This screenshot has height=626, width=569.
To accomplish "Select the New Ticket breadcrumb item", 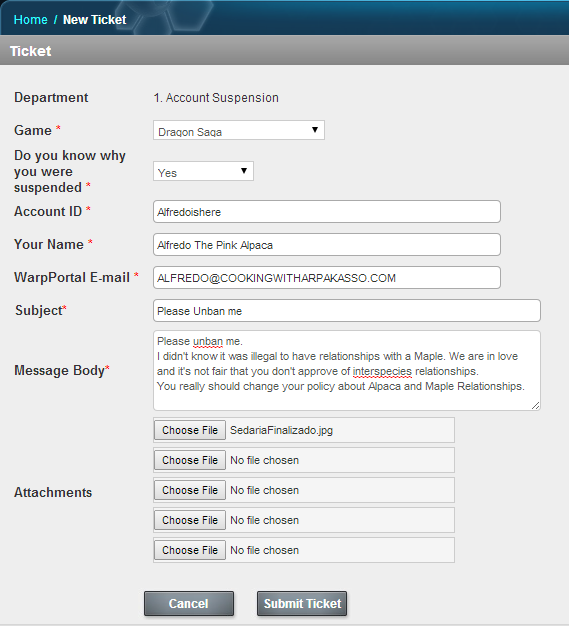I will [x=95, y=20].
